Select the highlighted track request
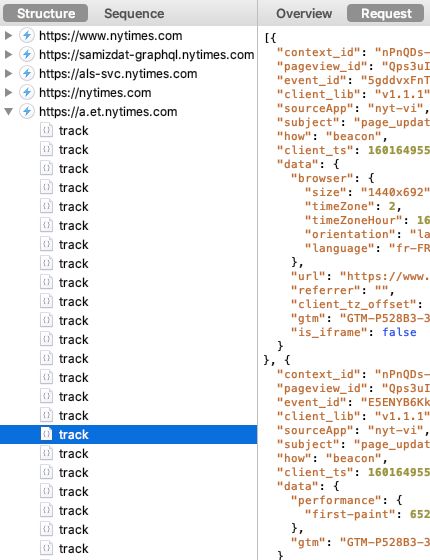The image size is (430, 560). click(129, 435)
